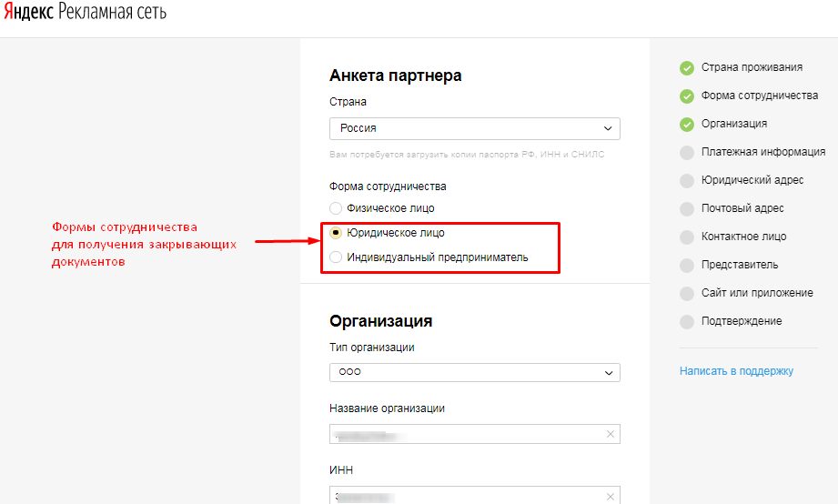Jump to Контактное лицо section
Screen dimensions: 838x504
click(743, 237)
